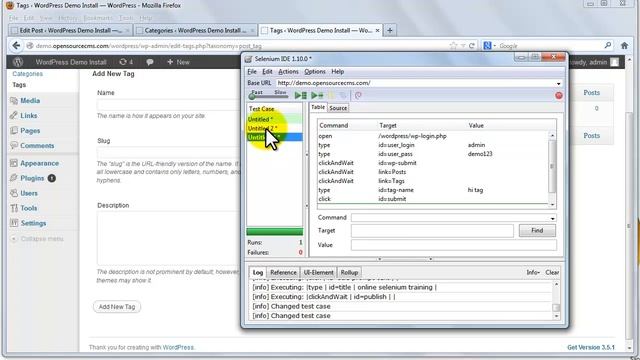Viewport: 640px width, 360px height.
Task: Select the open wp-login.php command row
Action: (x=433, y=136)
